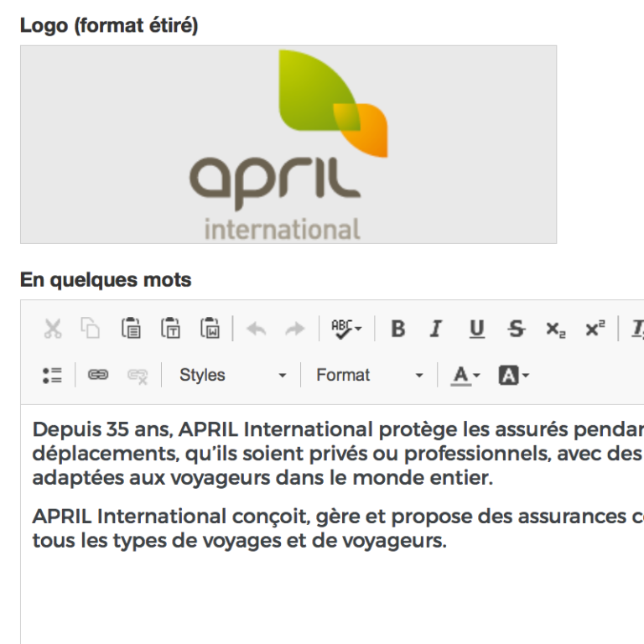Click Paste from Word icon
Viewport: 644px width, 644px height.
pyautogui.click(x=210, y=329)
